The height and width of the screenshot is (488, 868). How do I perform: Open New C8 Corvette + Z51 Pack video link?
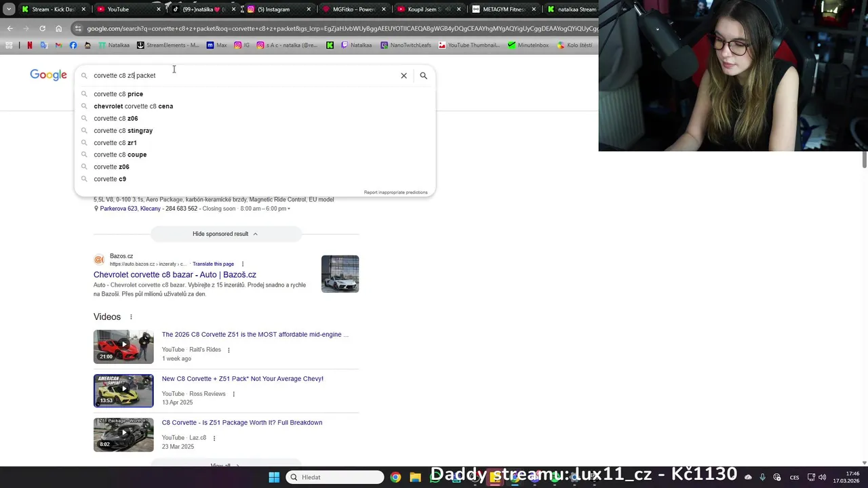click(x=243, y=379)
